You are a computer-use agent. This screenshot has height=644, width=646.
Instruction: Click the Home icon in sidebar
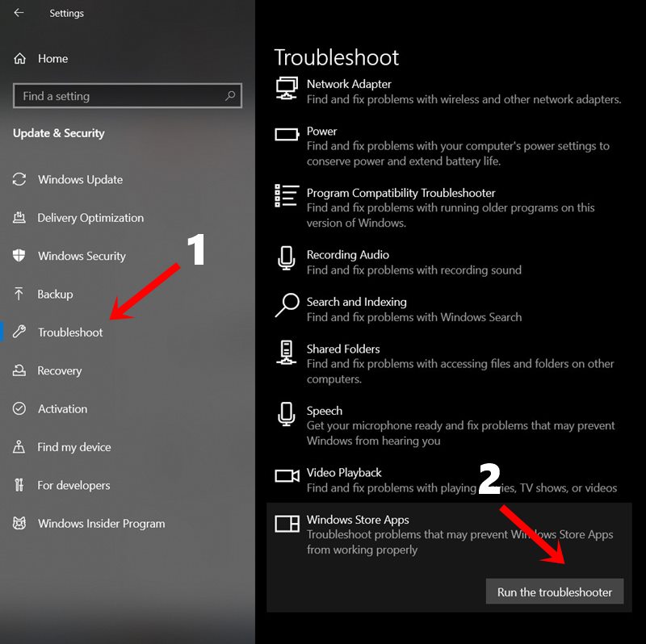[19, 58]
